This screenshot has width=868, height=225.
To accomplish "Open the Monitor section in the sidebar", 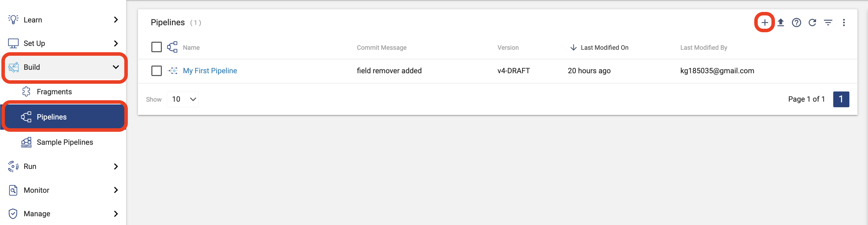I will click(36, 190).
